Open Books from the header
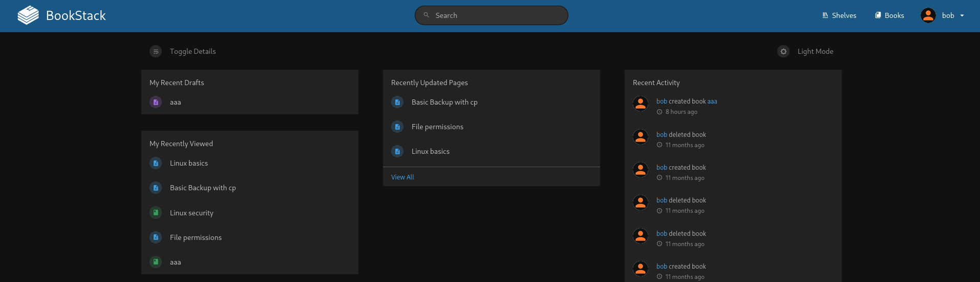Viewport: 980px width, 282px height. click(889, 15)
